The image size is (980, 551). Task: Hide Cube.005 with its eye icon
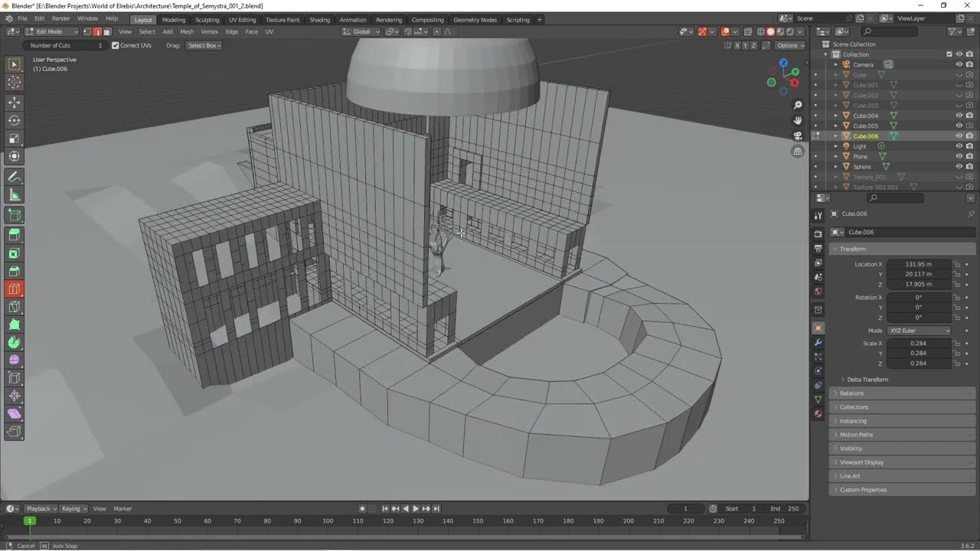[x=959, y=126]
